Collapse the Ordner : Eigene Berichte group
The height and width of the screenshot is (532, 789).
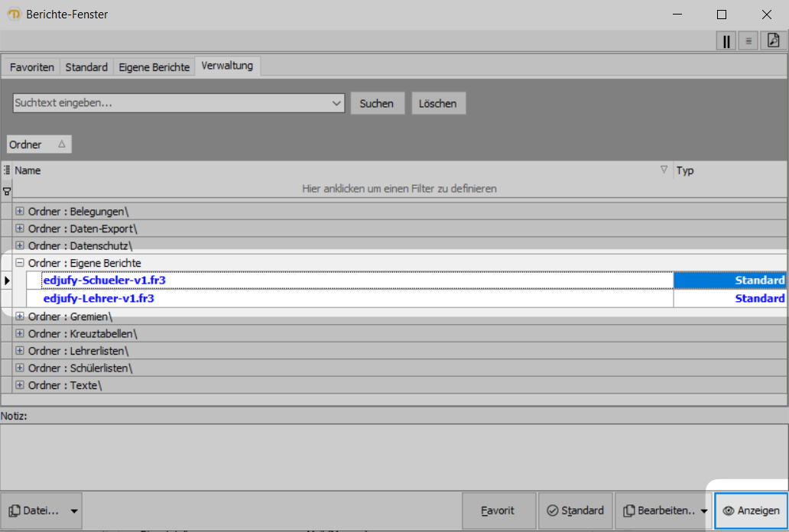18,262
